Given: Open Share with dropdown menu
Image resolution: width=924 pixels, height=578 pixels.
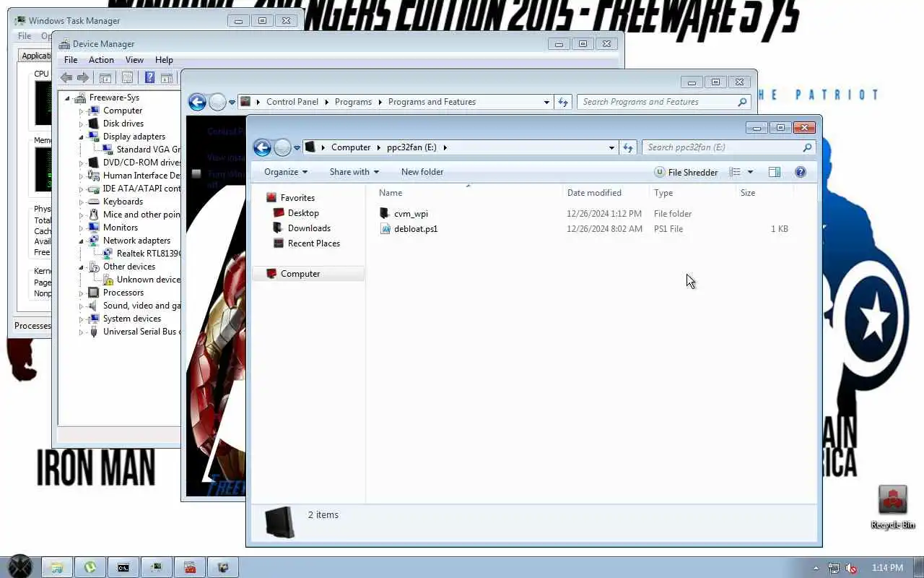Looking at the screenshot, I should (354, 172).
